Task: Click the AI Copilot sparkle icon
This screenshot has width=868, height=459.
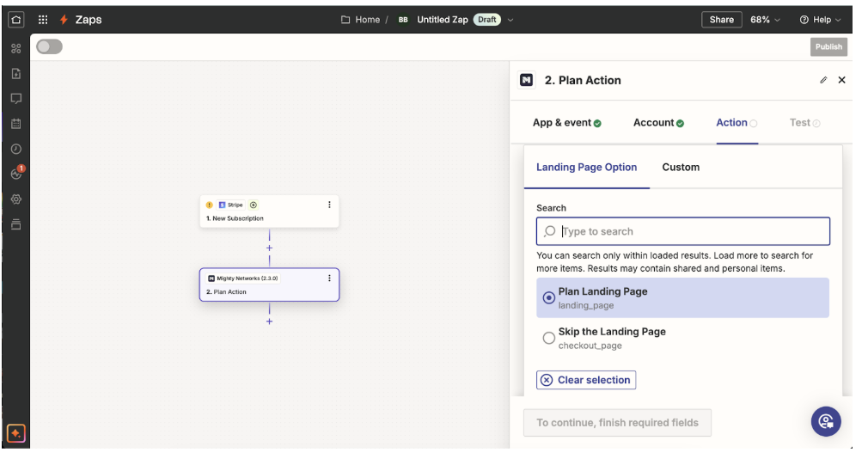Action: pos(15,433)
